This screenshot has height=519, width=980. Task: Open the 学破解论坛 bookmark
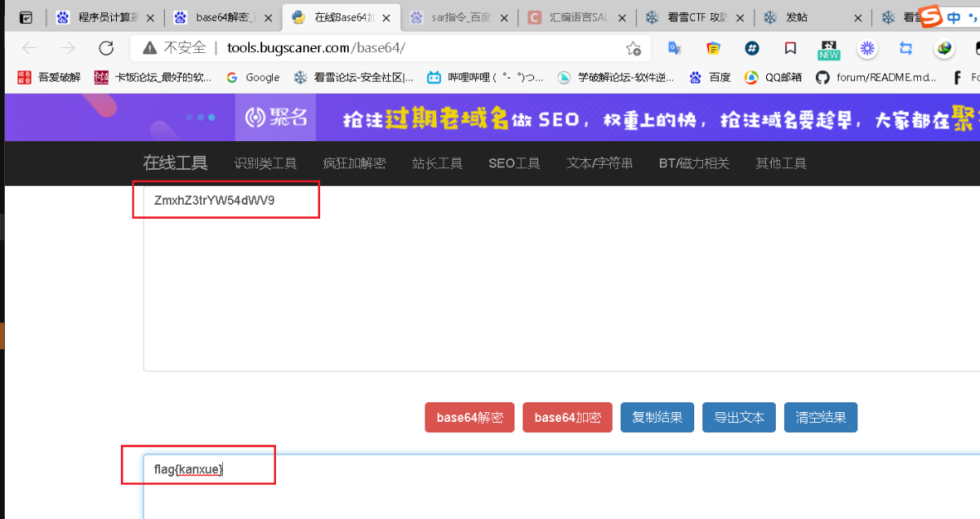[617, 78]
